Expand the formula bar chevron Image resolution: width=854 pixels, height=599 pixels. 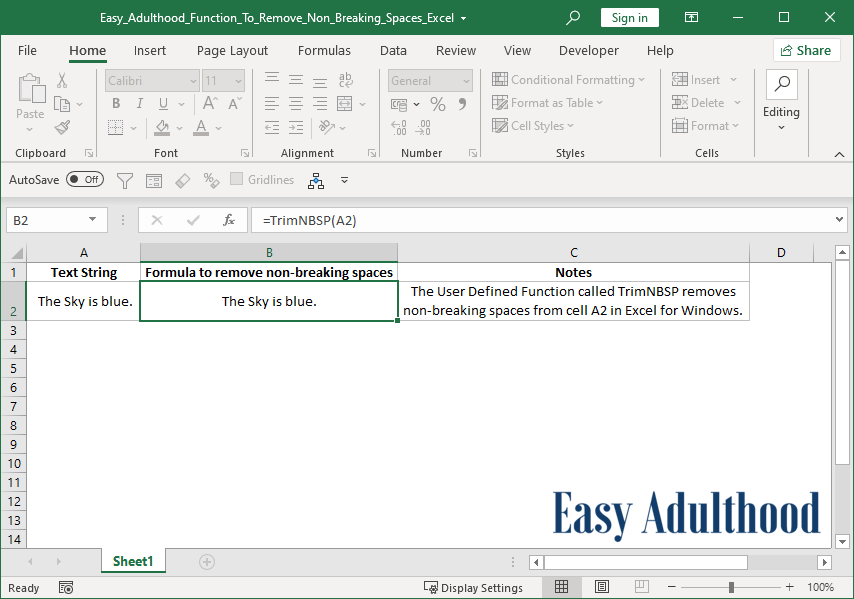[x=839, y=219]
